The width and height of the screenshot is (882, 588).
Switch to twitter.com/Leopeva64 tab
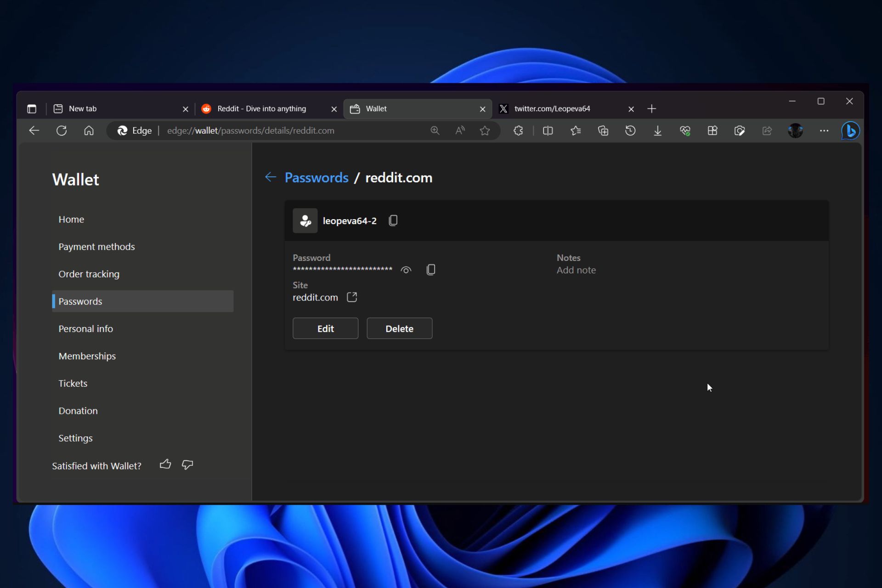(x=567, y=109)
